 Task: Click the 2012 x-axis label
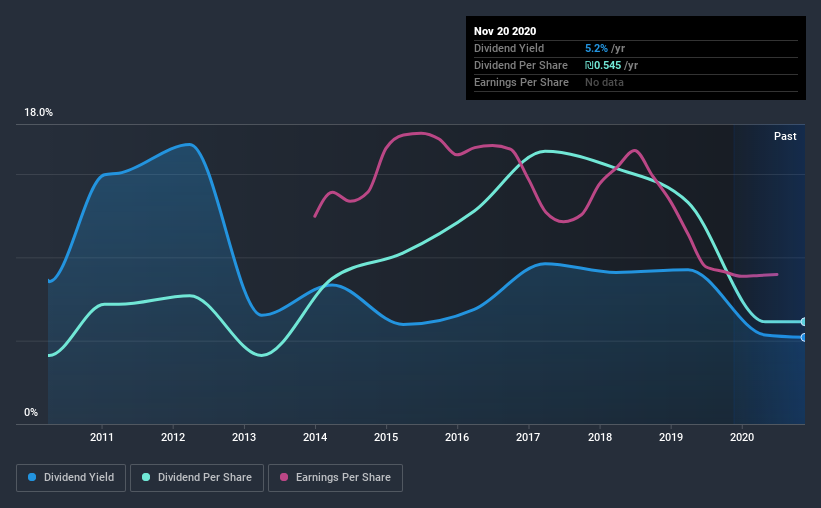(173, 437)
